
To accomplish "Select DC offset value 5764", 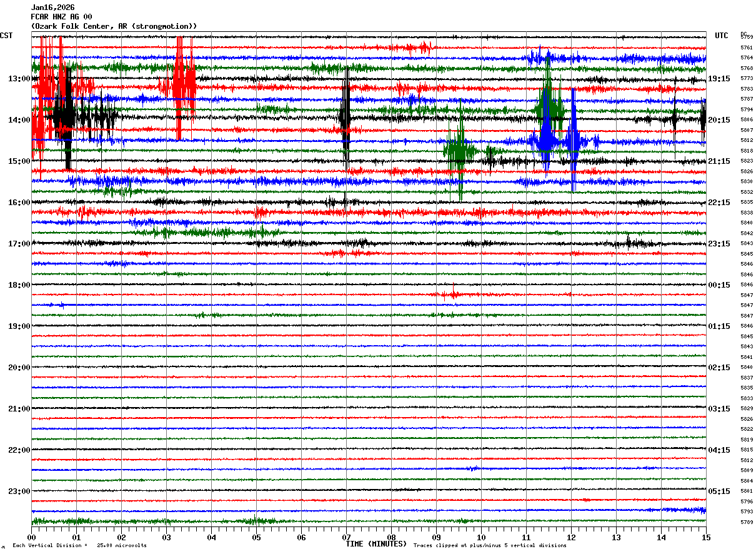I will tap(747, 58).
